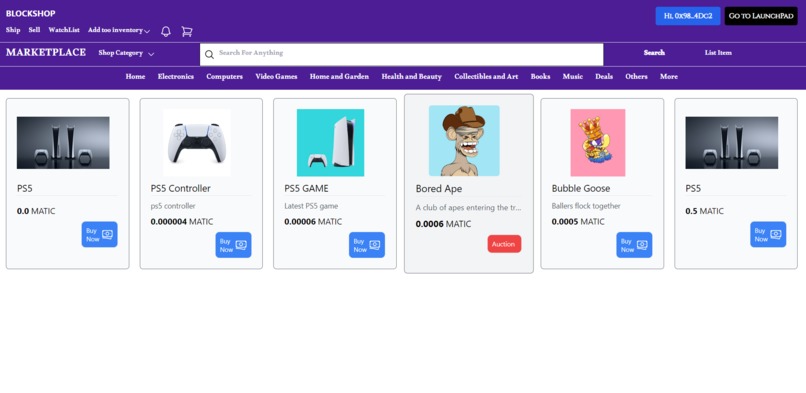Open the Health and Beauty category
This screenshot has height=393, width=806.
tap(411, 77)
